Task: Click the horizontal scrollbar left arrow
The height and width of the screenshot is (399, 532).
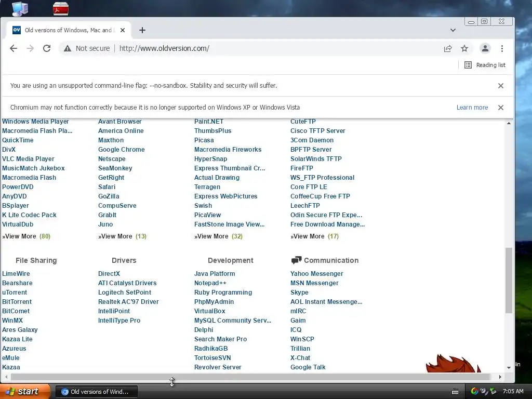Action: pyautogui.click(x=6, y=377)
